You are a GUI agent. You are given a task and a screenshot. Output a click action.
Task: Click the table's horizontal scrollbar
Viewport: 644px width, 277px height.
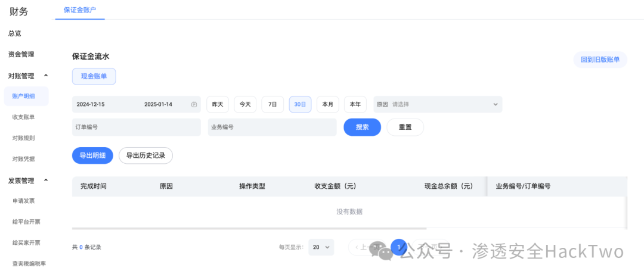pos(249,228)
